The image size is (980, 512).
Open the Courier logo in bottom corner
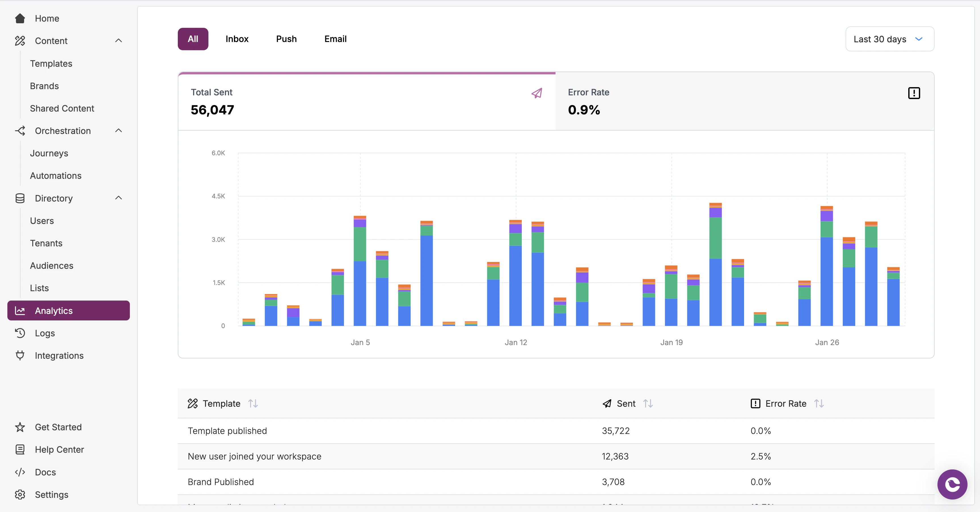click(952, 484)
